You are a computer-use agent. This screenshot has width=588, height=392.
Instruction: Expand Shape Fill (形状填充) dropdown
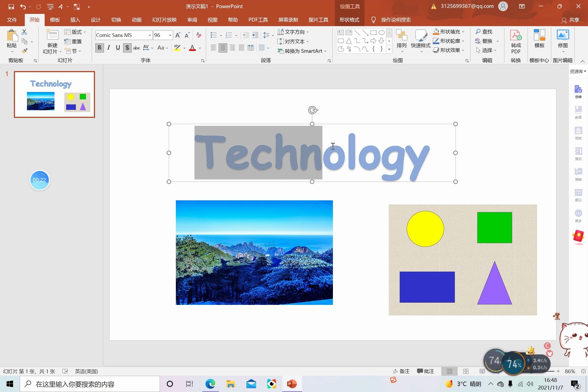point(463,32)
